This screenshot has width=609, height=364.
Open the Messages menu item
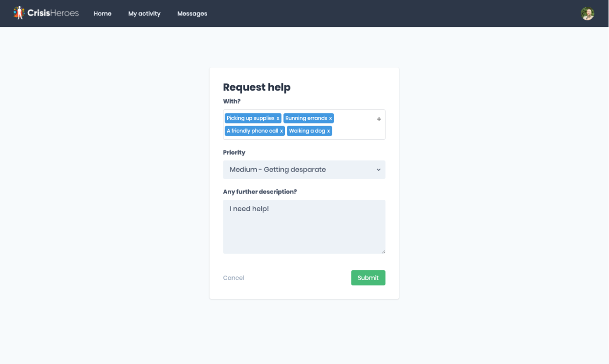pos(192,13)
